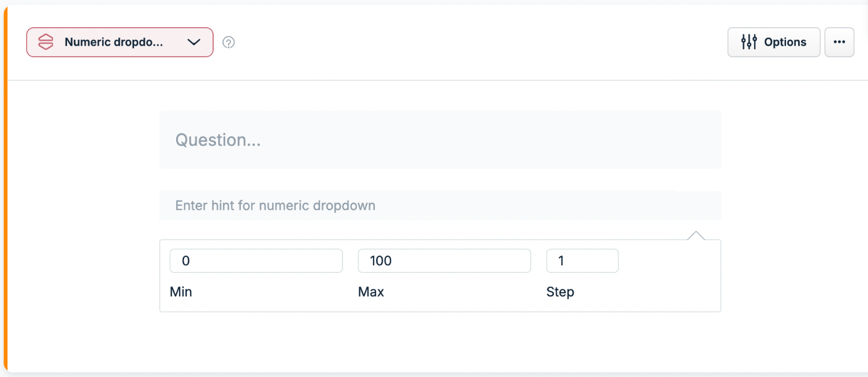868x377 pixels.
Task: Focus the Question... text field
Action: [x=440, y=140]
